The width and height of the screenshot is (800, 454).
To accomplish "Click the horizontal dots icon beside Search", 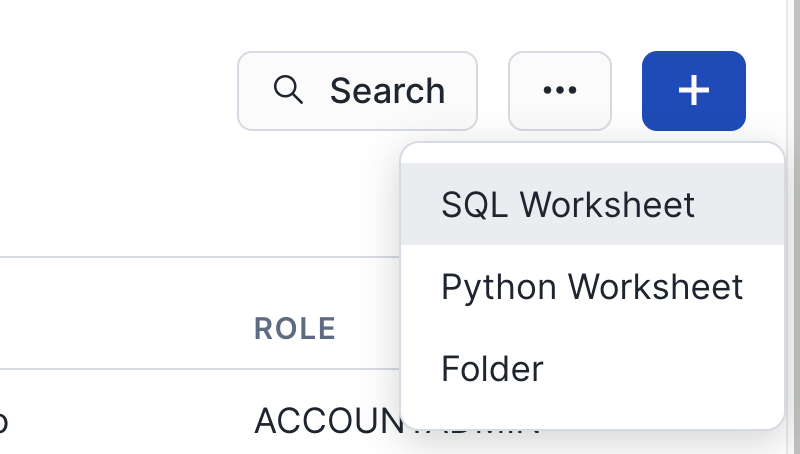I will [x=559, y=90].
